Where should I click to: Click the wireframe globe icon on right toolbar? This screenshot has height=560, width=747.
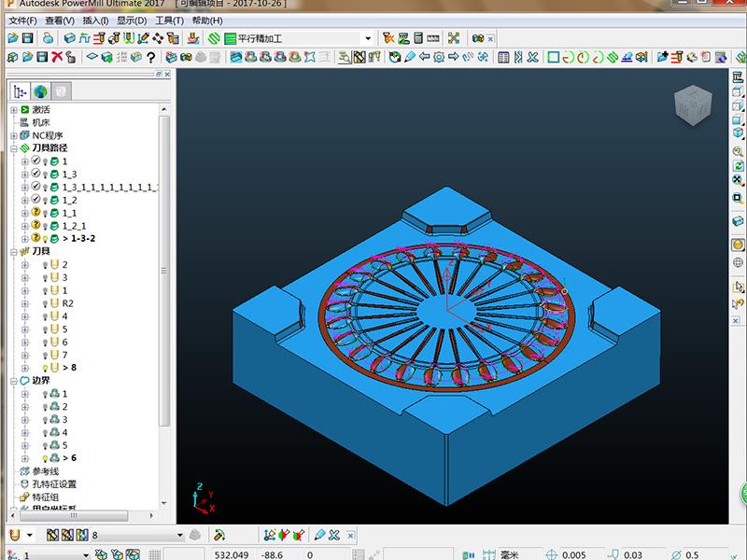(x=738, y=262)
